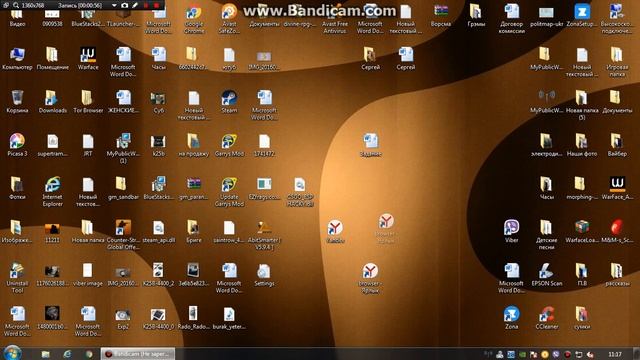
Task: Open the Warface desktop shortcut
Action: pyautogui.click(x=88, y=58)
